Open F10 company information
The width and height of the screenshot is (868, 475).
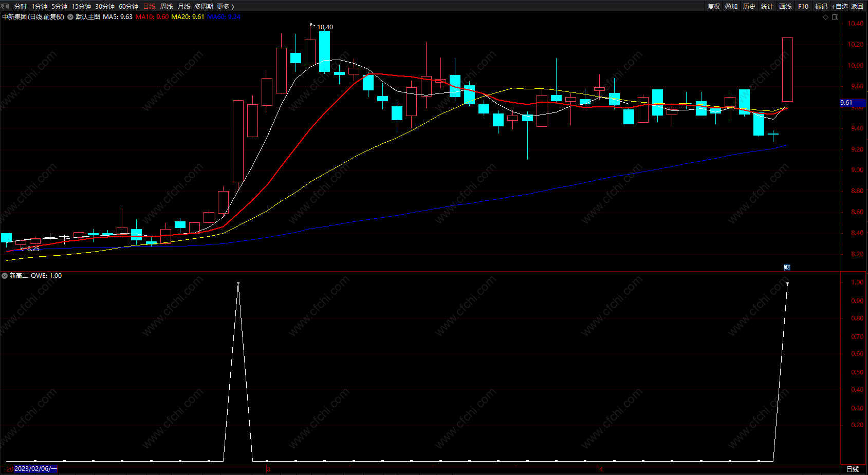[803, 7]
